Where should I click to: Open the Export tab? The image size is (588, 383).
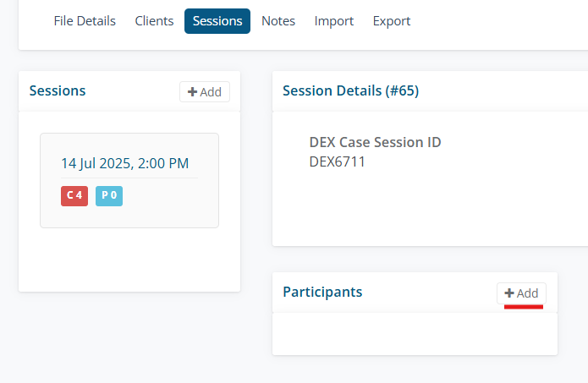tap(392, 21)
